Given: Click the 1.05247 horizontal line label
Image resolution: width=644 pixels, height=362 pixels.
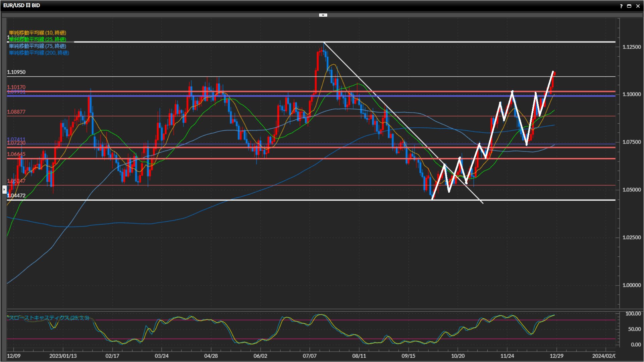Looking at the screenshot, I should point(16,181).
